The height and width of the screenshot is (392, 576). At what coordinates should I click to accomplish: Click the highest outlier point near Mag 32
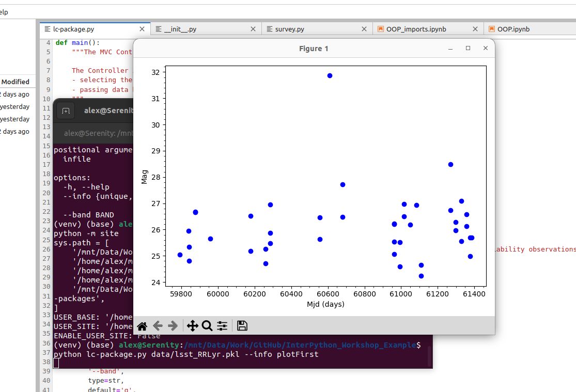[x=330, y=76]
